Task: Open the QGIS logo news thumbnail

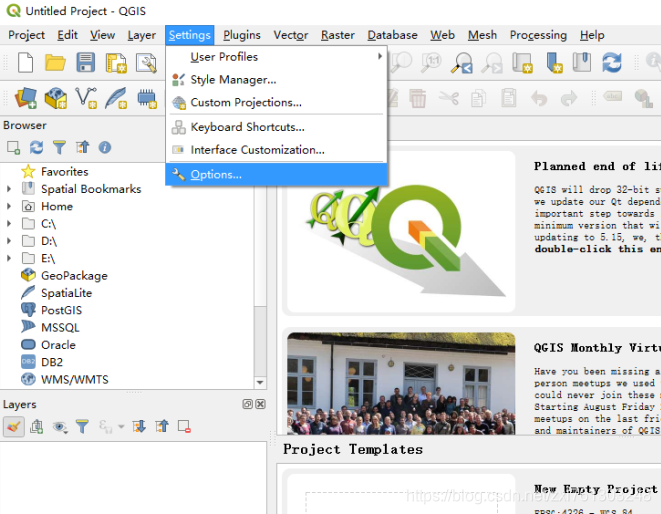Action: pos(401,231)
